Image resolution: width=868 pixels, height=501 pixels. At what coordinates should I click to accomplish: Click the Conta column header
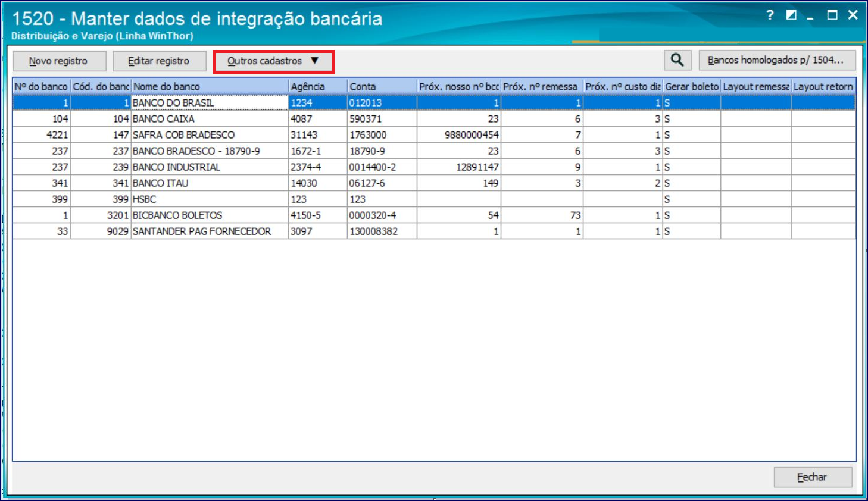(382, 87)
